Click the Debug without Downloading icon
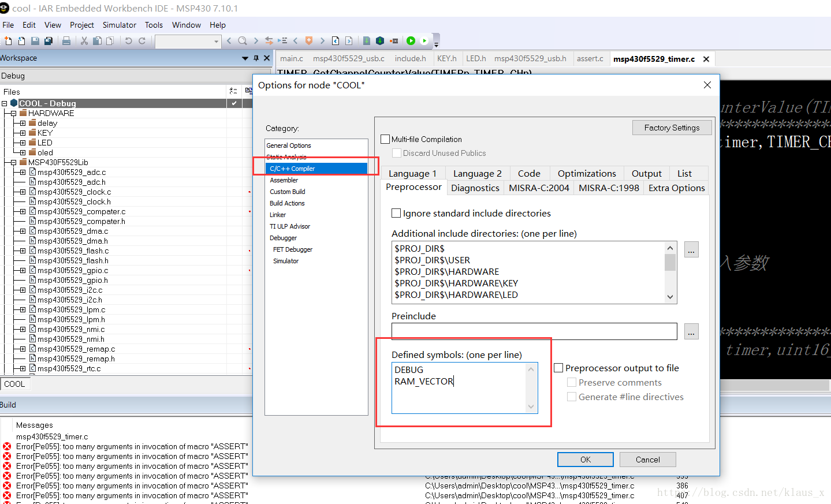831x504 pixels. [x=424, y=41]
